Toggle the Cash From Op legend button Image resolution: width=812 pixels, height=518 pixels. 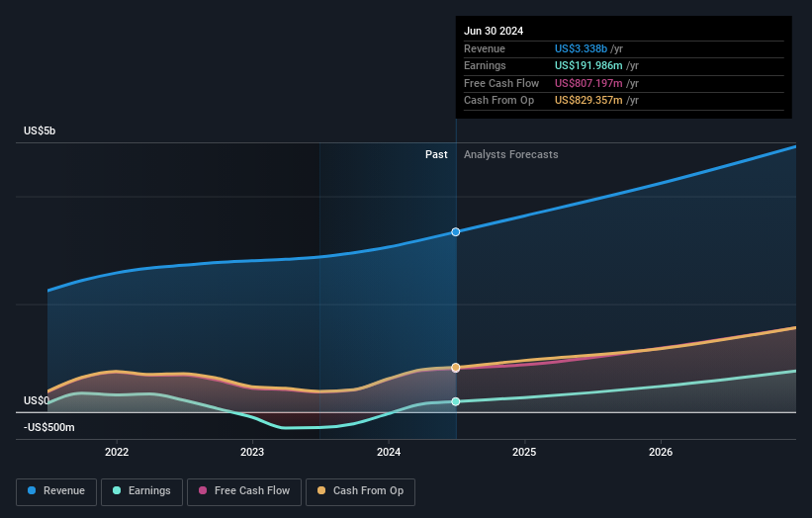360,491
